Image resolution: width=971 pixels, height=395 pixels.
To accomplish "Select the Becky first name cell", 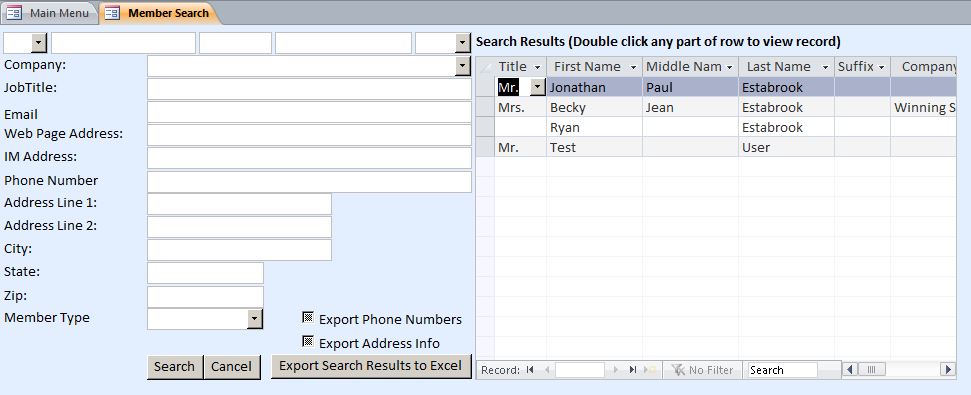I will pos(594,107).
